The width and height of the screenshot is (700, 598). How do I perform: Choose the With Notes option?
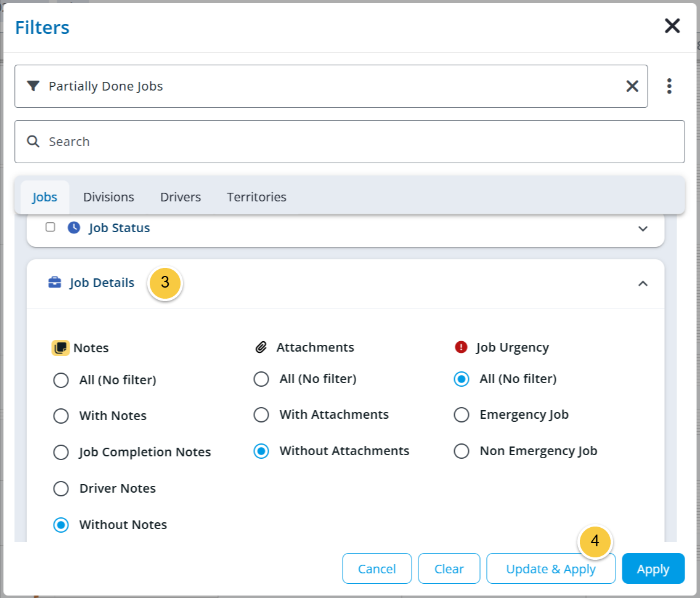click(61, 416)
